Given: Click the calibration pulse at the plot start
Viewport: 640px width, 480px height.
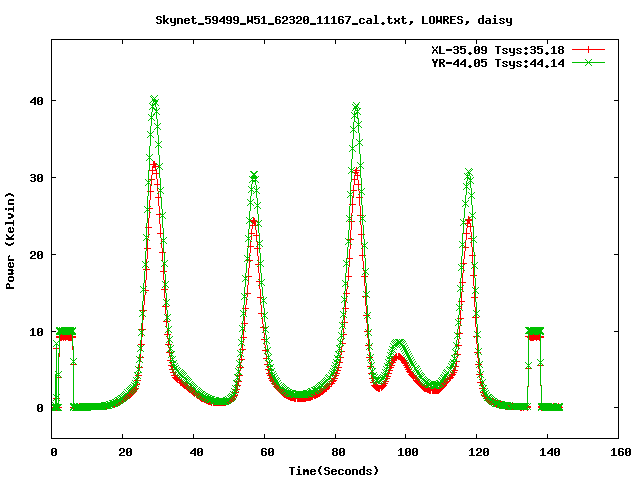Looking at the screenshot, I should point(65,332).
